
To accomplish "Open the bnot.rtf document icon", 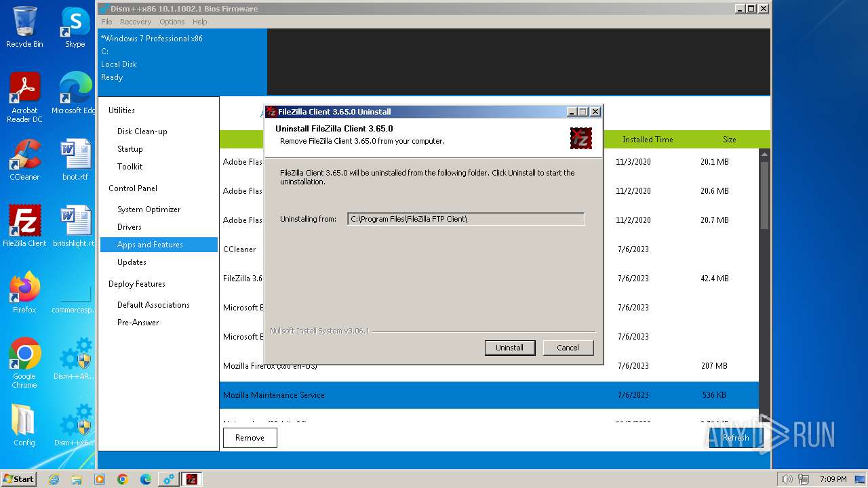I will (75, 159).
